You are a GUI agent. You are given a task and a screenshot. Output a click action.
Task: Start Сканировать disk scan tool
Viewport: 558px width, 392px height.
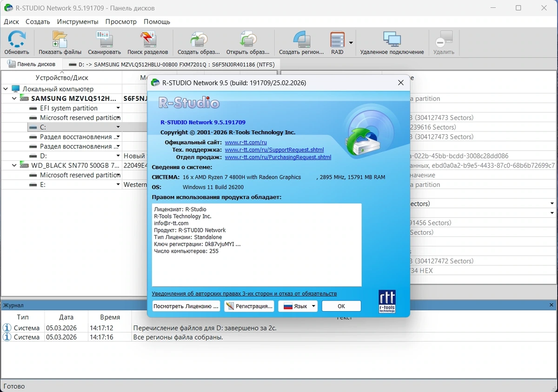[x=104, y=43]
